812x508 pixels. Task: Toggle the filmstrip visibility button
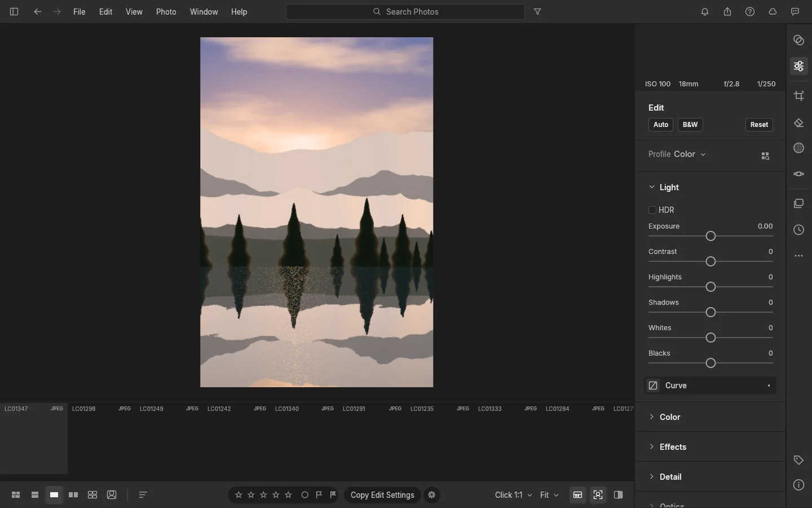click(578, 495)
